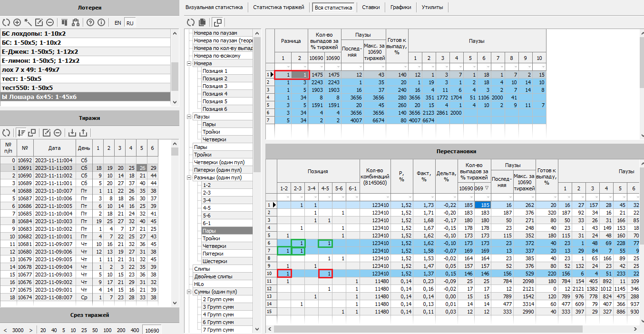The image size is (644, 334).
Task: Copy statistics with the stacked pages icon
Action: click(x=202, y=22)
